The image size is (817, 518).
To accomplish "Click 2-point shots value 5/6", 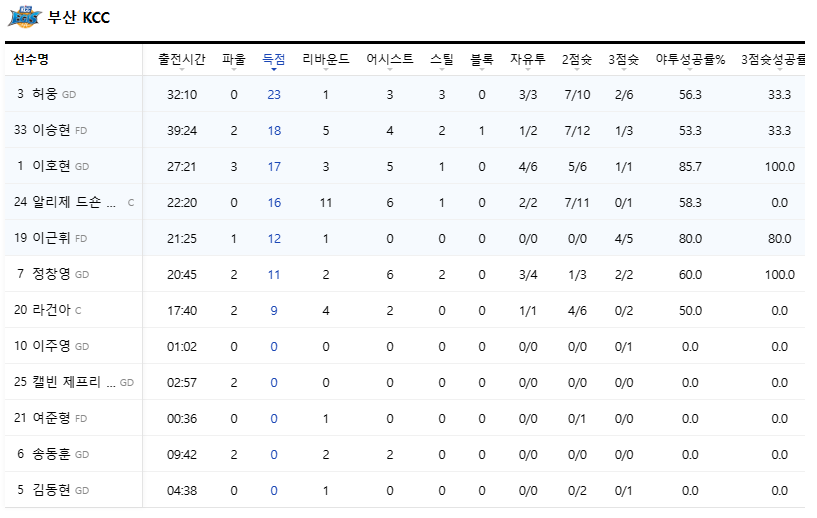I will 577,167.
